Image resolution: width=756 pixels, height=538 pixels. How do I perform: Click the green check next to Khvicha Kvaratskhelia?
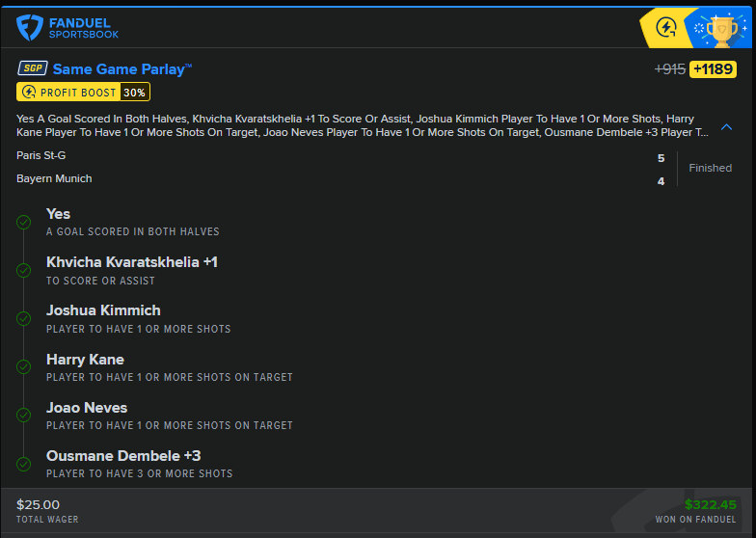tap(23, 270)
